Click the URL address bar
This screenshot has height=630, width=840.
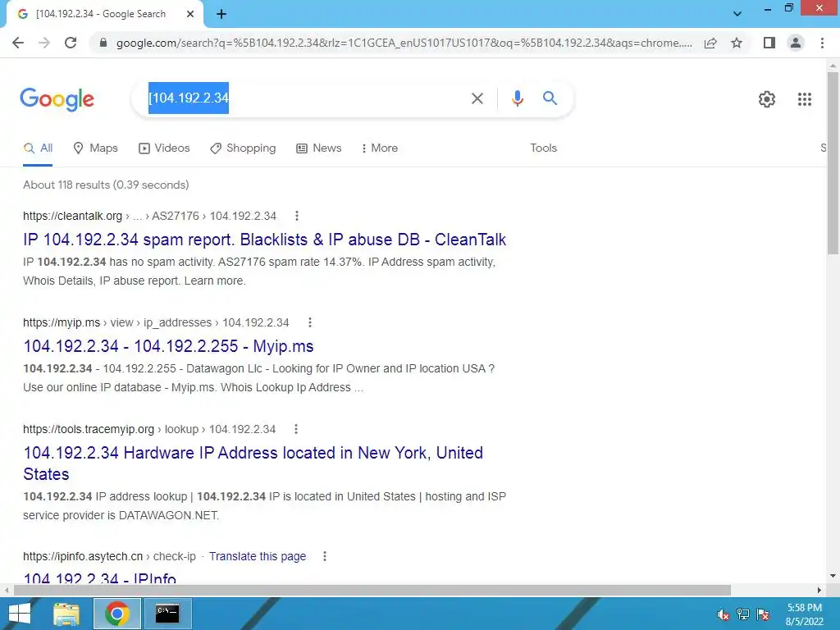pos(404,43)
